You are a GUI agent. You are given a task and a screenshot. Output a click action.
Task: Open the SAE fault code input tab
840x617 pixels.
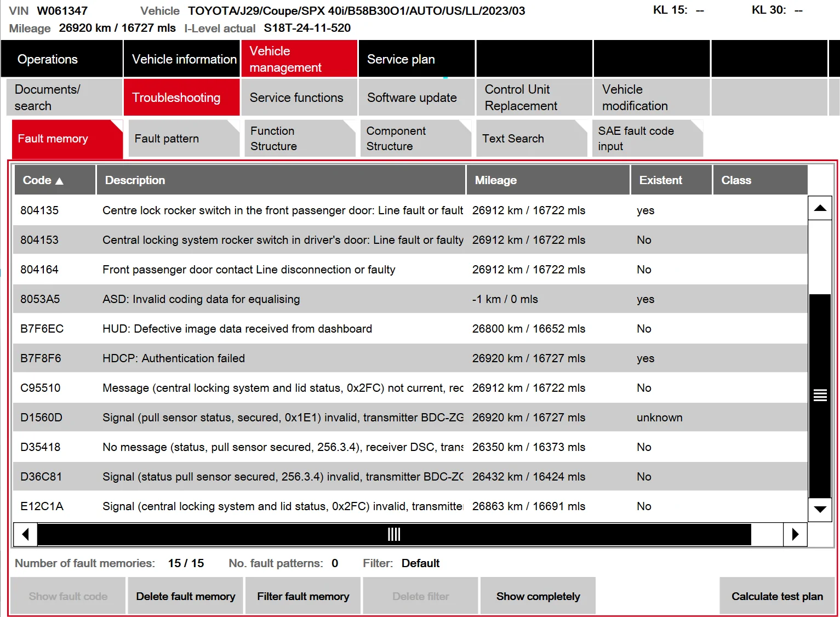tap(647, 139)
